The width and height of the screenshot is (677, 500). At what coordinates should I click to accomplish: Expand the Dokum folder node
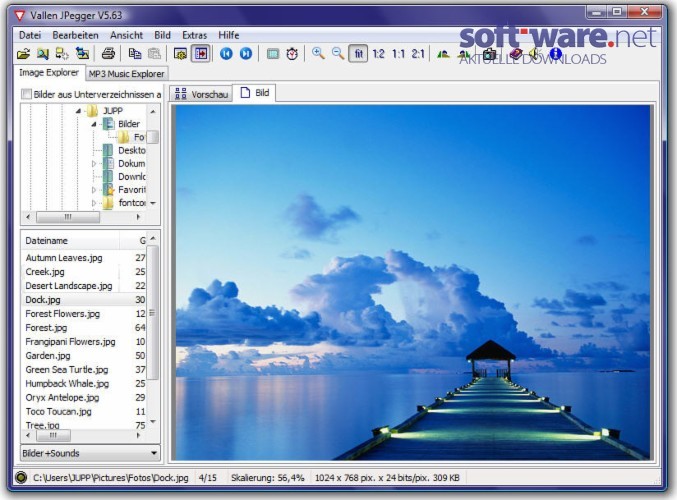(94, 164)
